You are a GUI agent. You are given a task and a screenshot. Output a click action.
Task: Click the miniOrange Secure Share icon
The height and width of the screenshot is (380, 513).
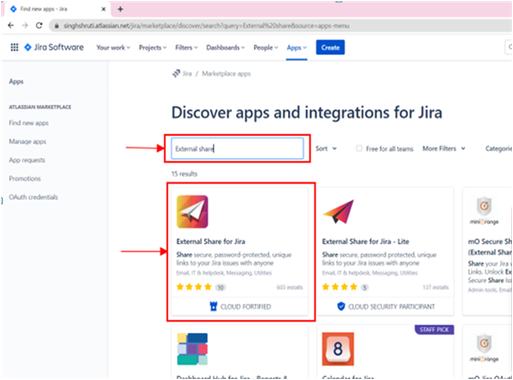484,211
